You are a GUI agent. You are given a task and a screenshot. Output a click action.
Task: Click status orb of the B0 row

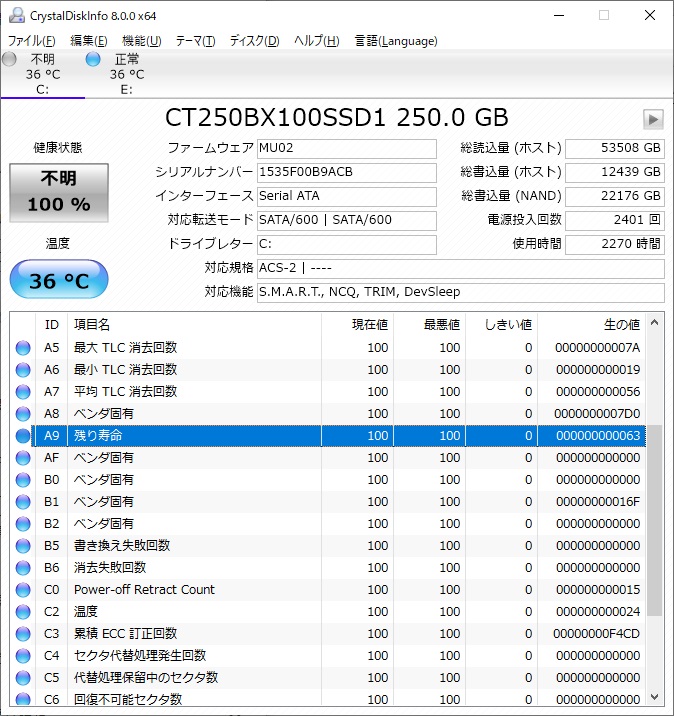[23, 480]
